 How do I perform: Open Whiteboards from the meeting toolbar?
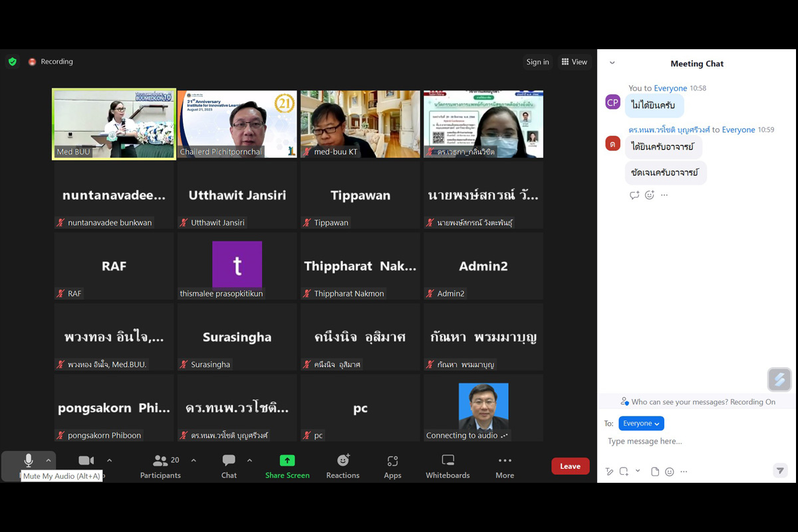448,465
